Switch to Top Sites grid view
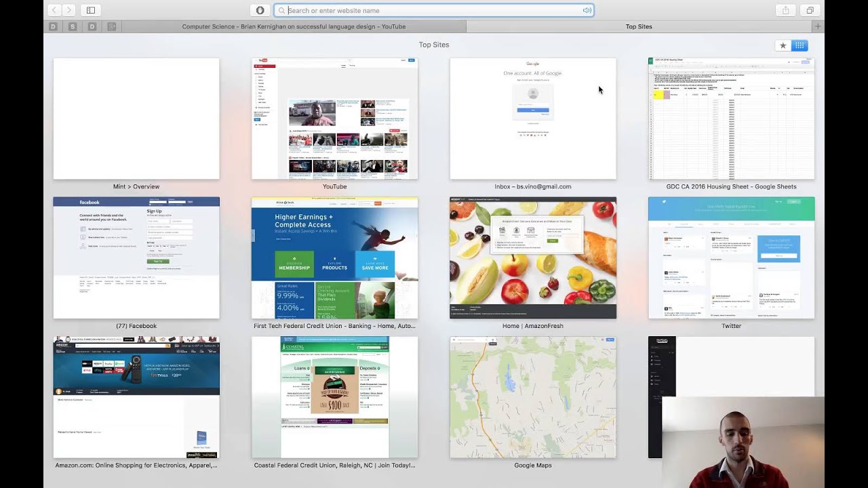 (x=800, y=45)
